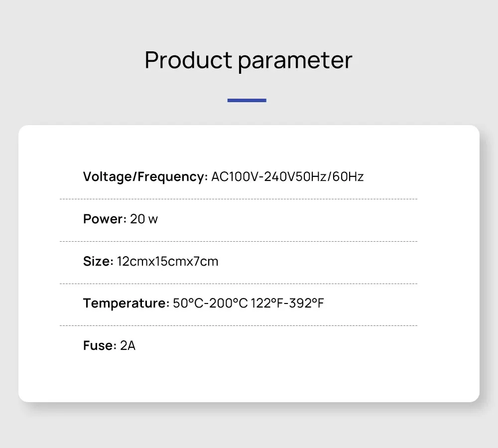Click dashed divider between Temperature and Fuse rows
Screen dimensions: 498x448
tap(238, 325)
